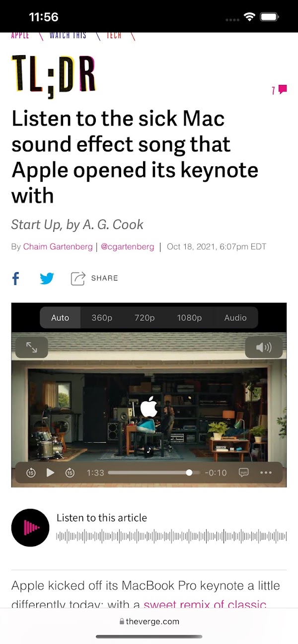
Task: Visit @cgartenberg Twitter handle link
Action: click(128, 247)
